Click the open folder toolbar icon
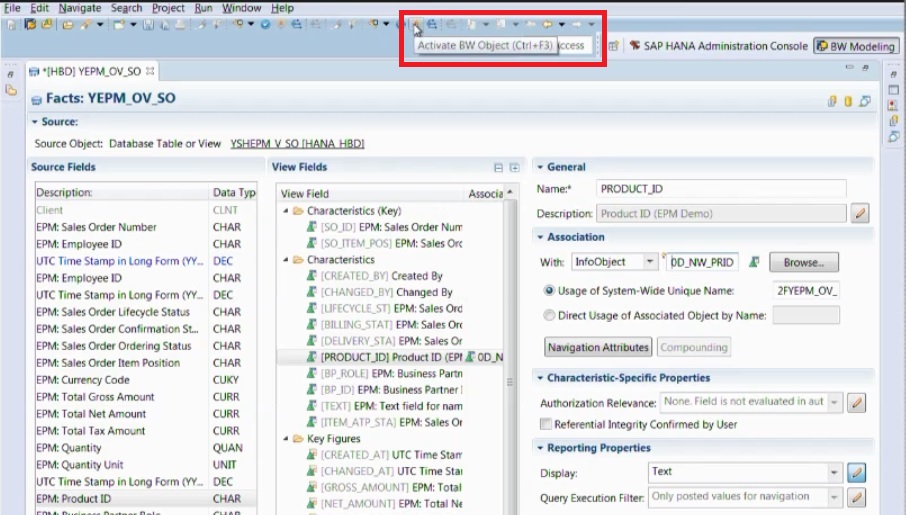 tap(68, 24)
